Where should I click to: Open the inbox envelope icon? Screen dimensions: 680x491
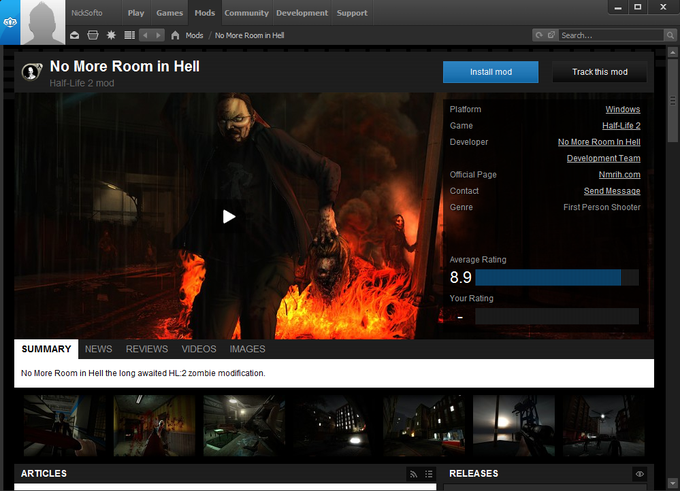pos(75,35)
